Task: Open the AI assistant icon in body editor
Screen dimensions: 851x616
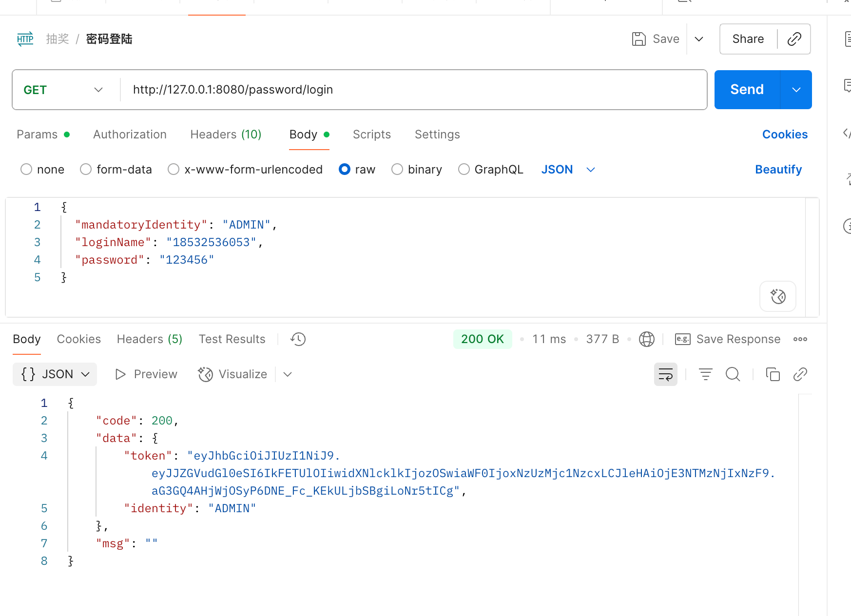Action: click(778, 296)
